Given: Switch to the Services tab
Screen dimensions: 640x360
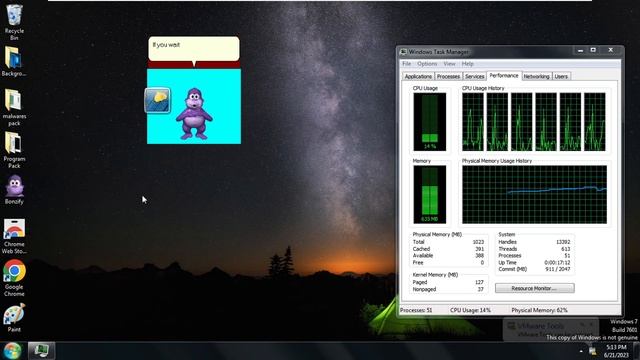Looking at the screenshot, I should pos(474,76).
